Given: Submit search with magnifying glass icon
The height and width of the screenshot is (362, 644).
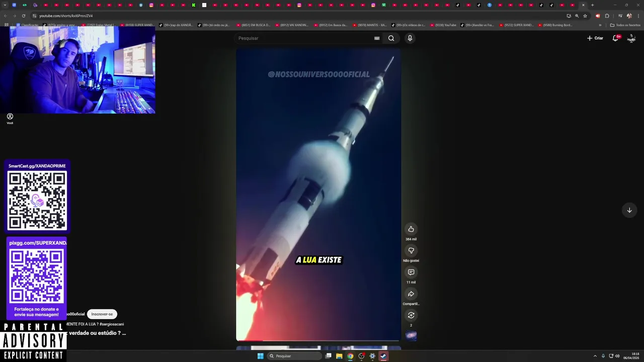Looking at the screenshot, I should point(391,38).
